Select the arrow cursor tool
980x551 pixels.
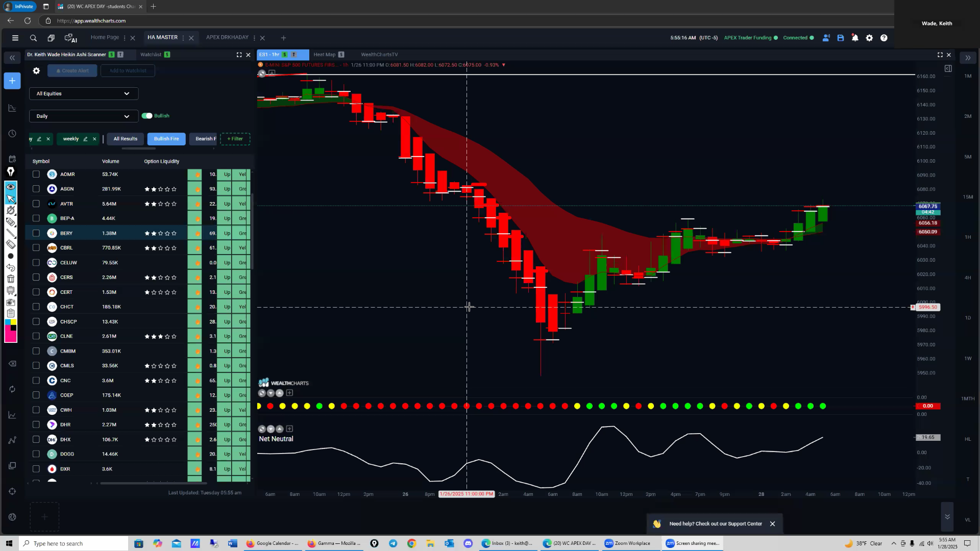click(11, 198)
